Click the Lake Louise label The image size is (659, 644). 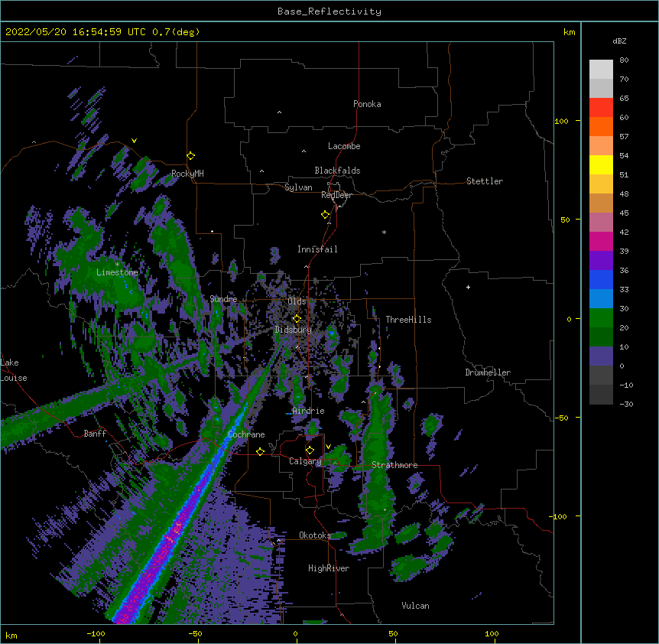(x=14, y=370)
